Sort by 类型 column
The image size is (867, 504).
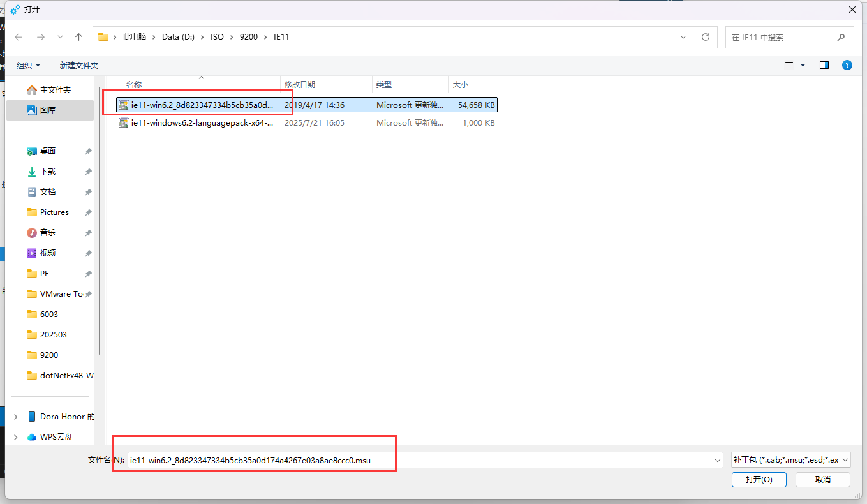tap(383, 84)
